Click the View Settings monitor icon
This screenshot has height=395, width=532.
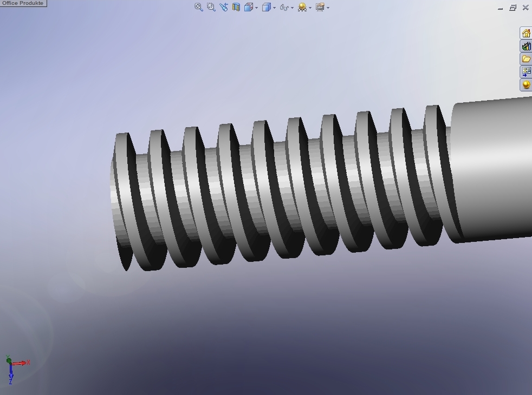320,7
